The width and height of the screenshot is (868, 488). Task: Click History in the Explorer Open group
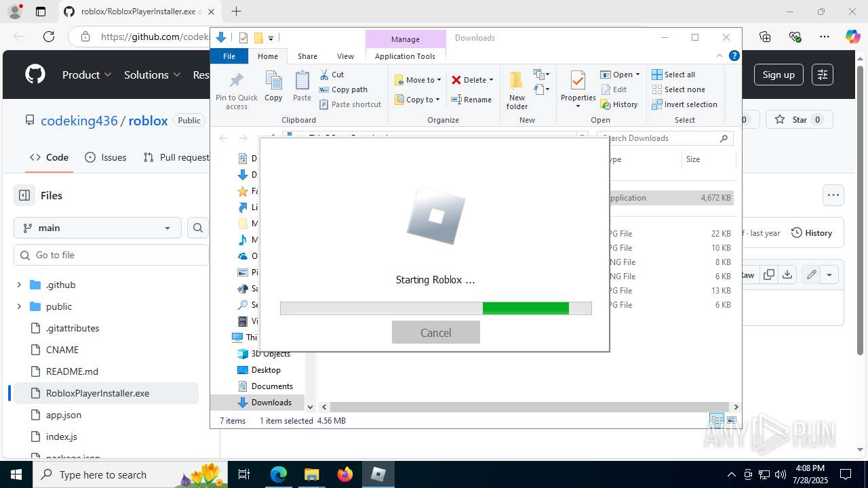click(x=619, y=104)
